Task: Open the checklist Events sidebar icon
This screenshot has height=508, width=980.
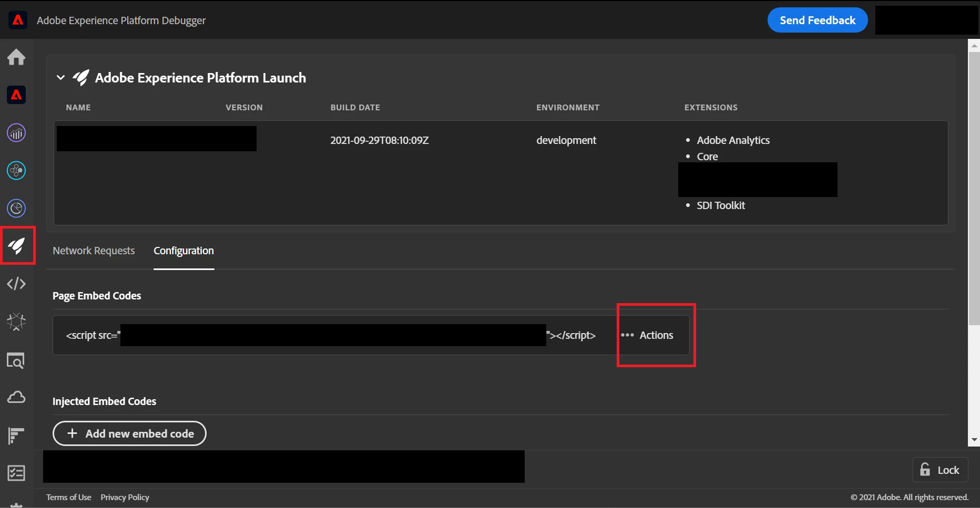Action: pyautogui.click(x=16, y=473)
